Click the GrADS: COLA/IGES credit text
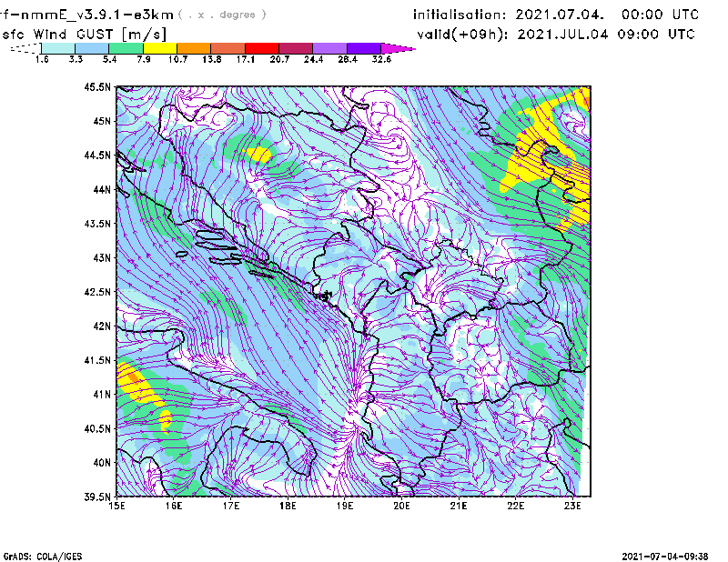The height and width of the screenshot is (562, 728). coord(42,555)
